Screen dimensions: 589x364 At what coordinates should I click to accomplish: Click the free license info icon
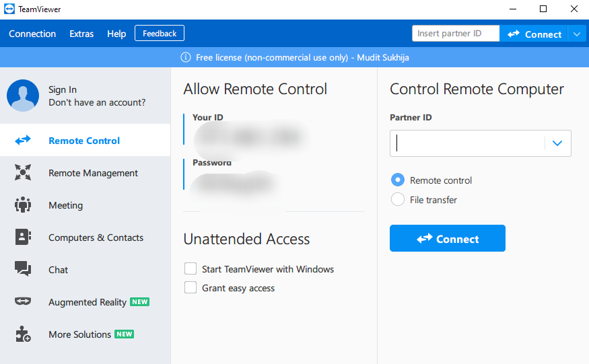pos(186,58)
